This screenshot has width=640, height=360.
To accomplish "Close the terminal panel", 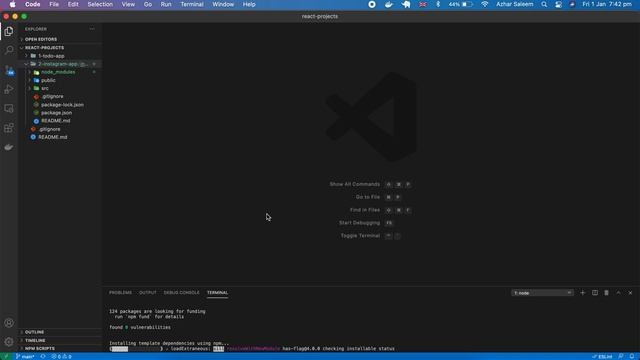I will 630,293.
